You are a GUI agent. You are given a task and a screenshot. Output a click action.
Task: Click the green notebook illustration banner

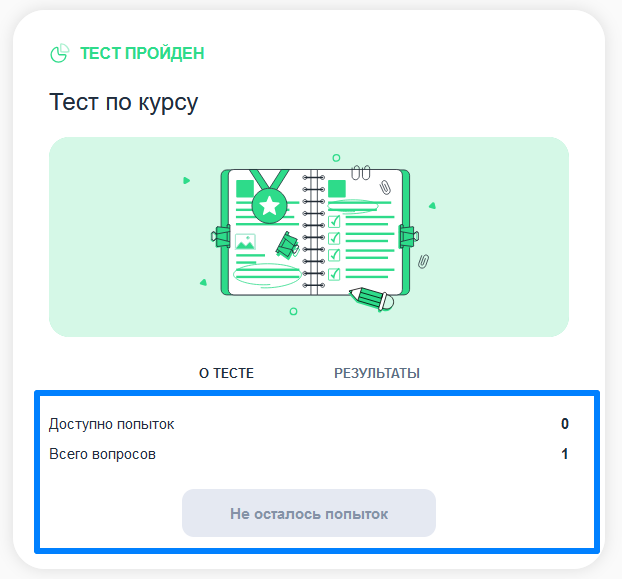click(x=309, y=237)
